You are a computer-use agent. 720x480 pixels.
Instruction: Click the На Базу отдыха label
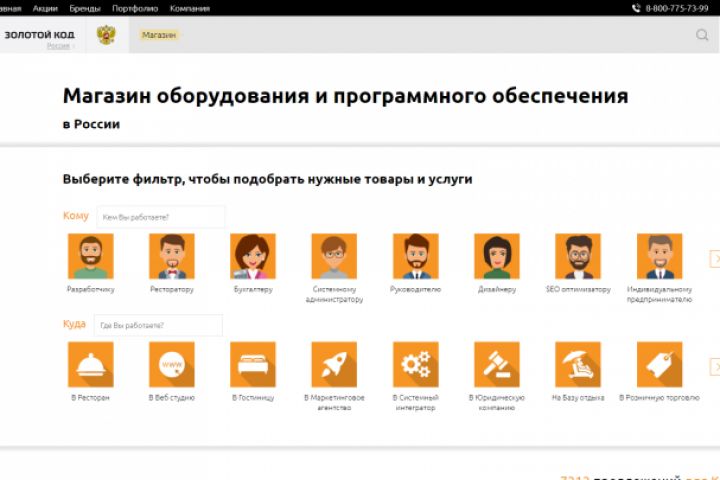pyautogui.click(x=578, y=398)
